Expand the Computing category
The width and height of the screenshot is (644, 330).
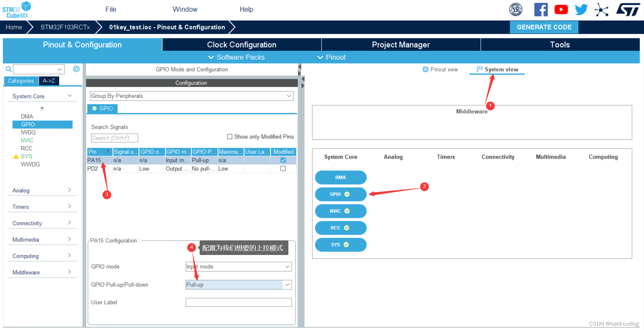click(70, 255)
